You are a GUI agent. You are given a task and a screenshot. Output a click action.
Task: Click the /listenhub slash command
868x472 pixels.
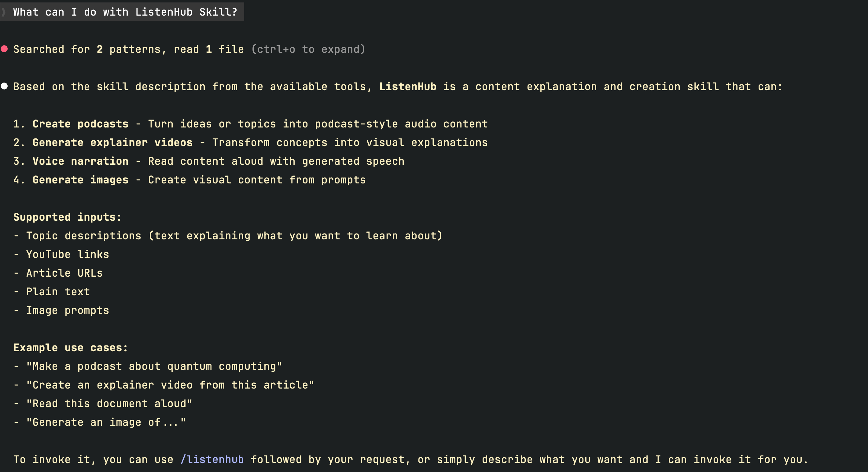212,459
